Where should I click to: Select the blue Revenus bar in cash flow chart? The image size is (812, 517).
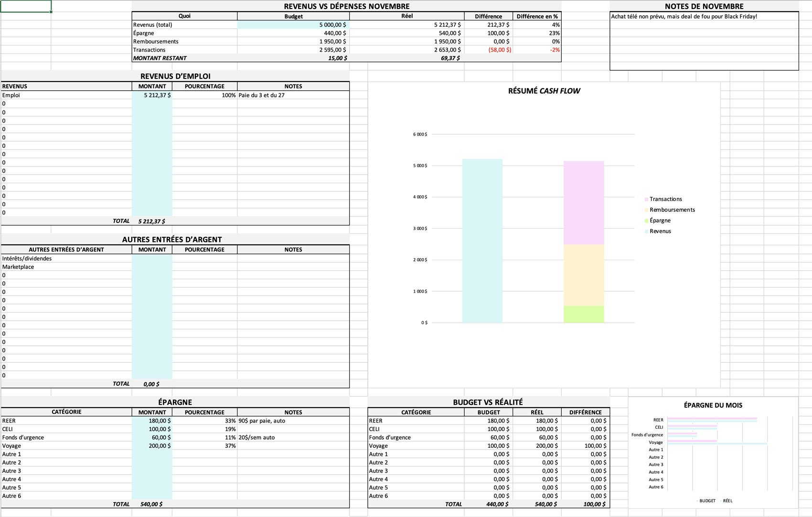pyautogui.click(x=482, y=241)
